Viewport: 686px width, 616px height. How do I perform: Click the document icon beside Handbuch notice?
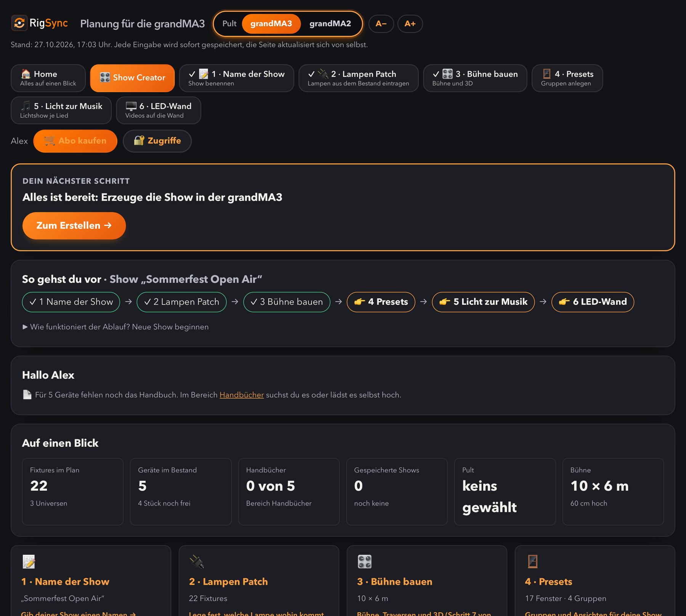27,395
